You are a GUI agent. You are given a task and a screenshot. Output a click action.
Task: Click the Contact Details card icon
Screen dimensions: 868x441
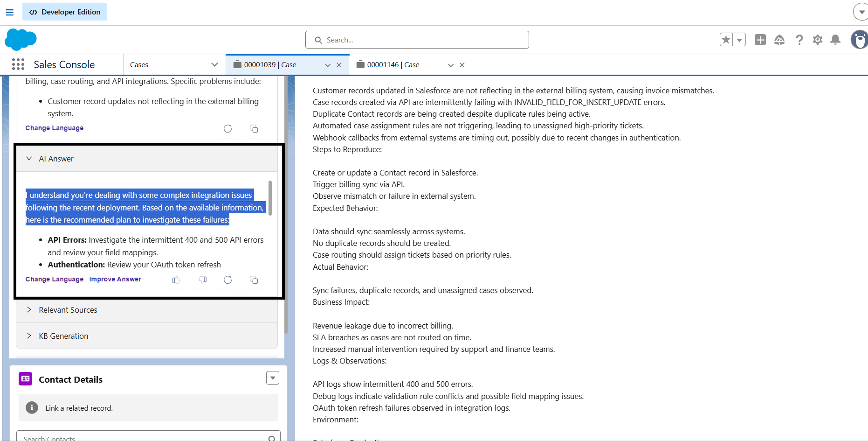pyautogui.click(x=25, y=379)
